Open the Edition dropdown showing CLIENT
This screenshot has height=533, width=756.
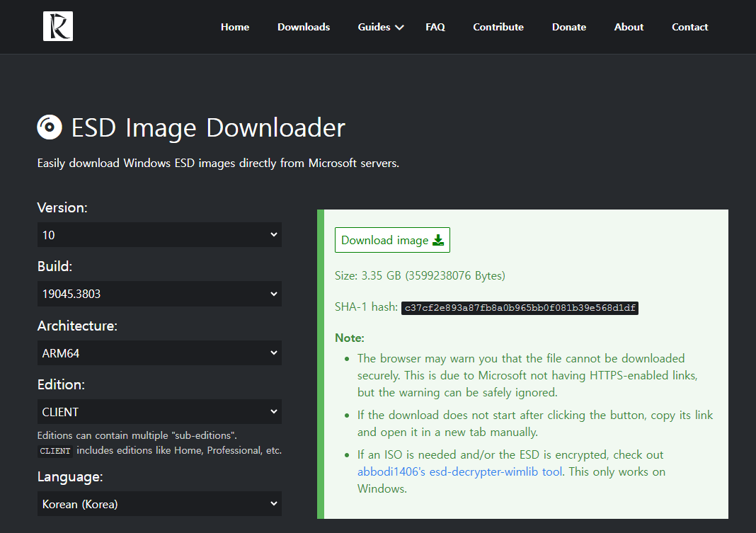point(159,411)
